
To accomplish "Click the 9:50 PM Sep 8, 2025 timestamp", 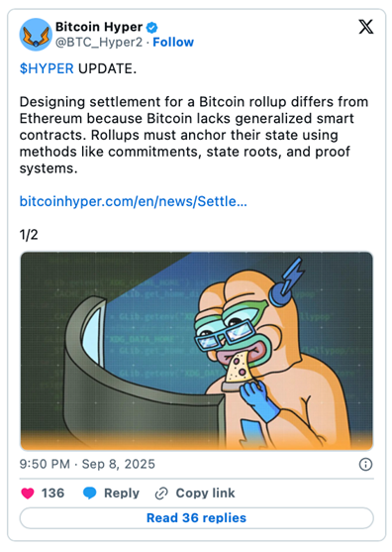I will pyautogui.click(x=87, y=464).
